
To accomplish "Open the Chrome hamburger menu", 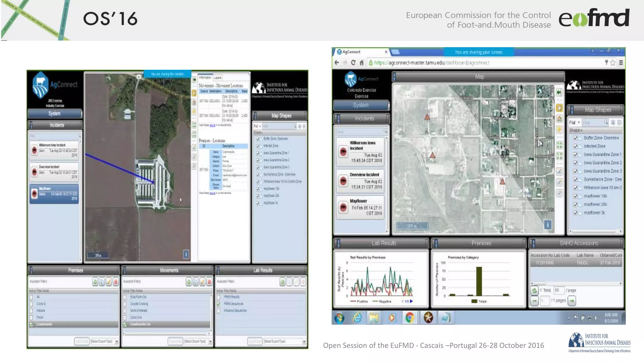I will pyautogui.click(x=621, y=63).
